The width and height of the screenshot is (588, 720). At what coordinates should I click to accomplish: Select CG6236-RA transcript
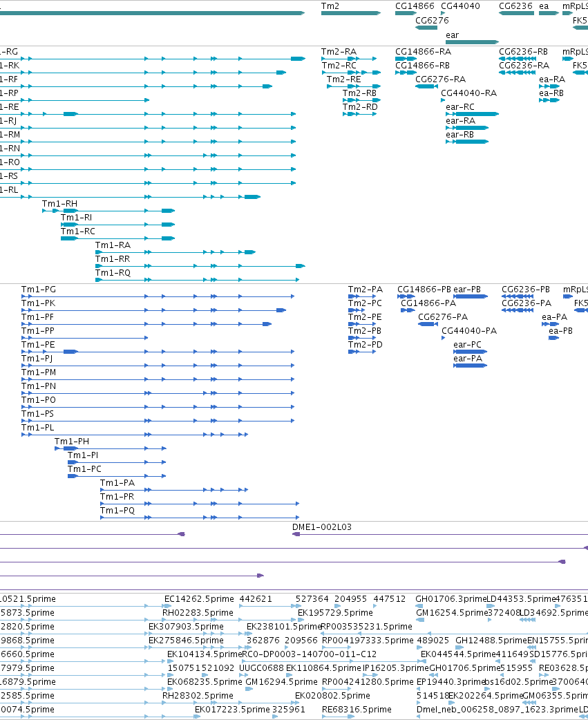[516, 73]
